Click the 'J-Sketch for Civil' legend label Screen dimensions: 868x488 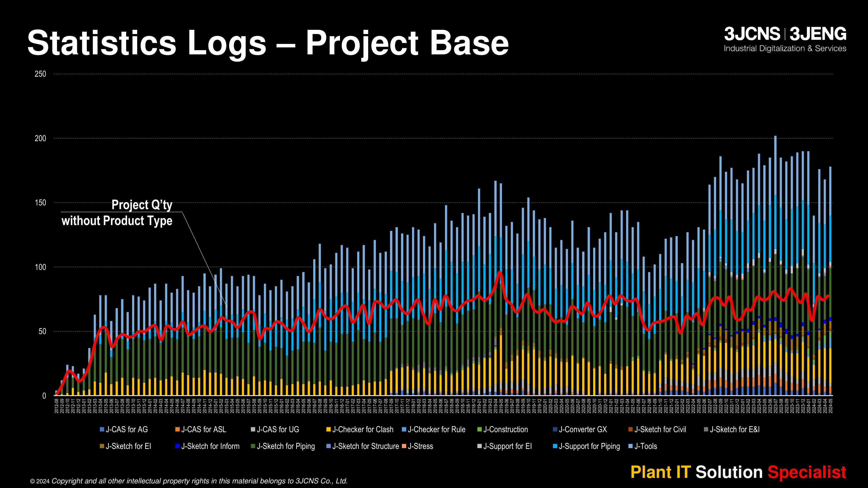click(x=660, y=429)
